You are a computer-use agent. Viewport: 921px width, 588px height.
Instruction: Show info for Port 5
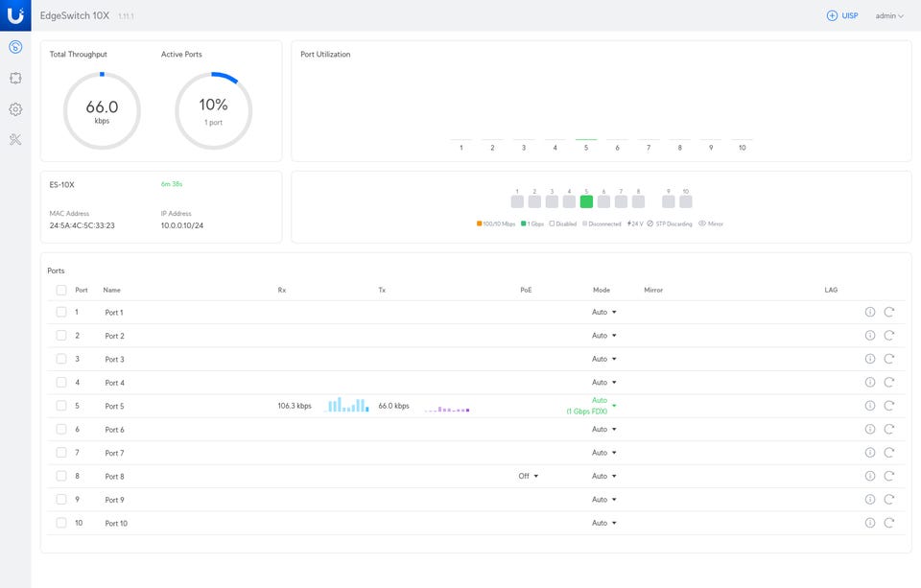click(x=870, y=406)
